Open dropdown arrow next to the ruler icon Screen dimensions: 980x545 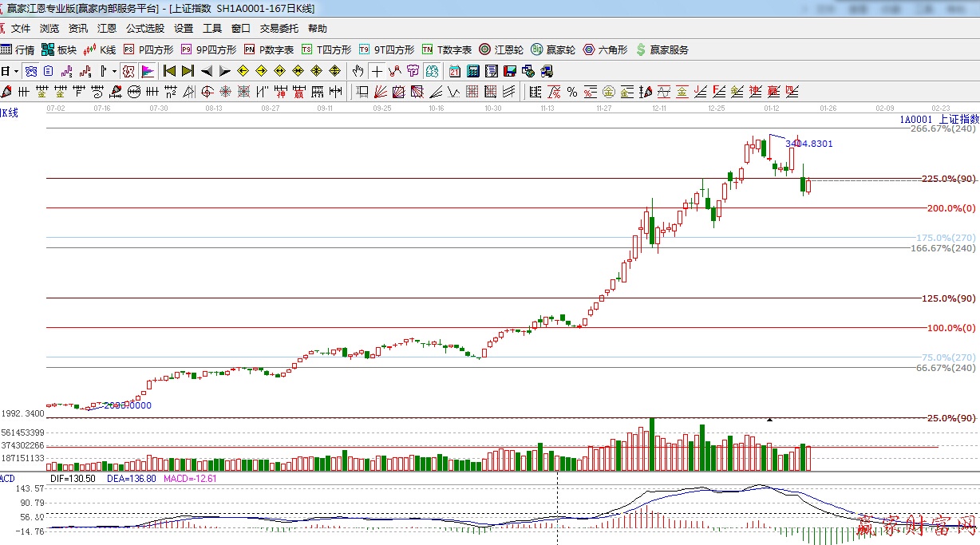[114, 71]
